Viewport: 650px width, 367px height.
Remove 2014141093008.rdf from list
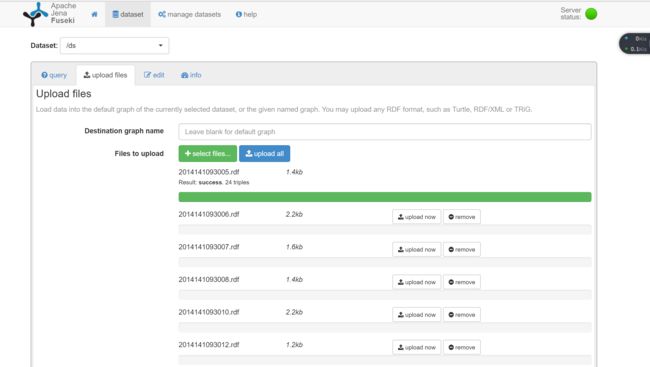pos(462,282)
